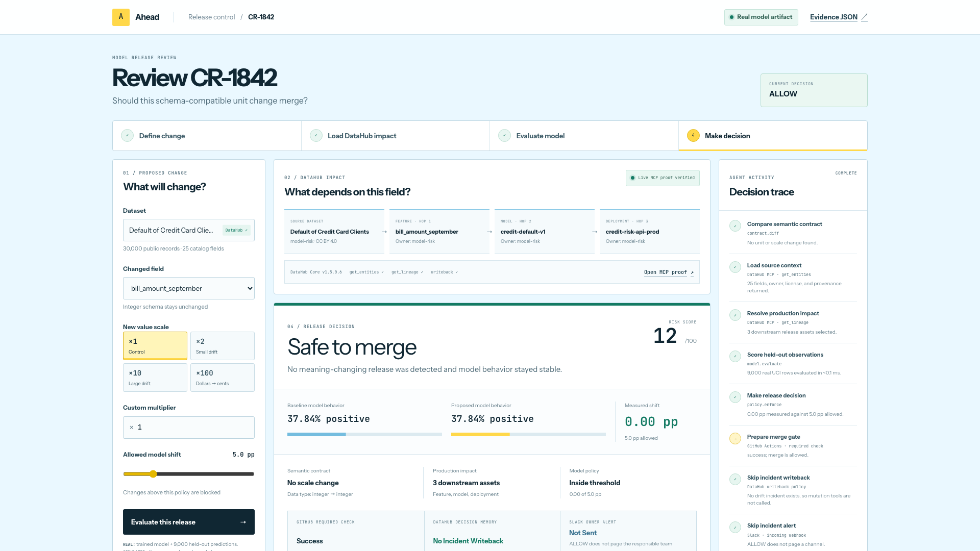This screenshot has height=551, width=980.
Task: Switch to the Define change step
Action: 207,136
